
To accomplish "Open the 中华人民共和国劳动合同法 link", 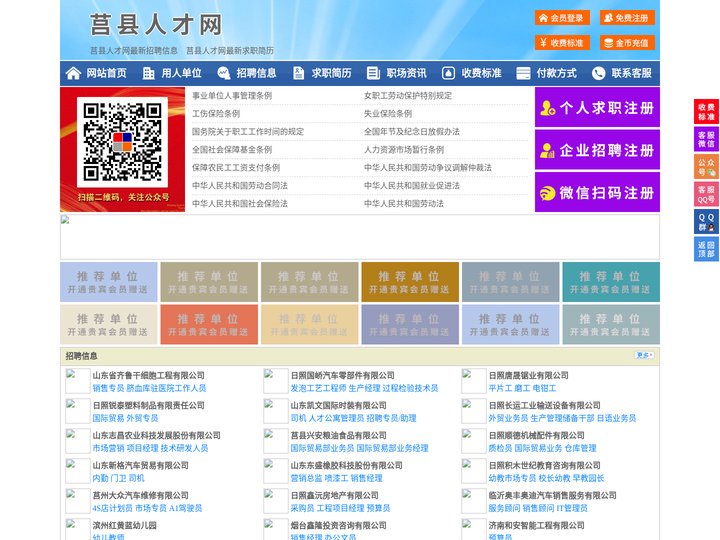I will pyautogui.click(x=240, y=186).
